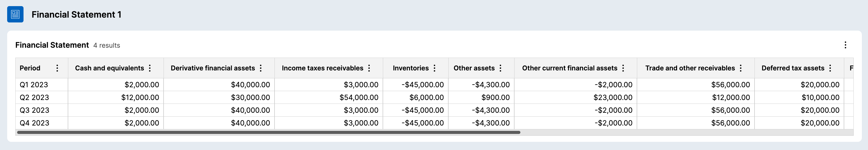
Task: Open Deferred tax assets column menu
Action: point(830,68)
